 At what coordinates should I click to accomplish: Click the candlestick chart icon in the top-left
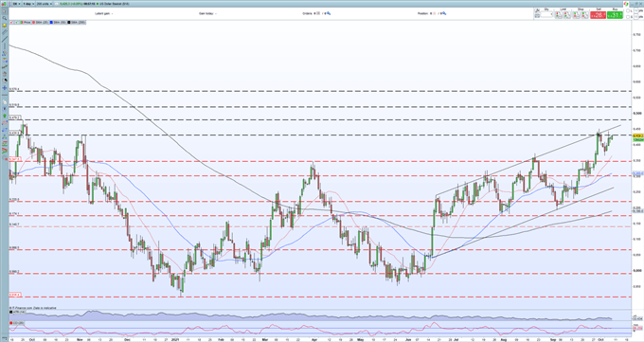[x=4, y=4]
